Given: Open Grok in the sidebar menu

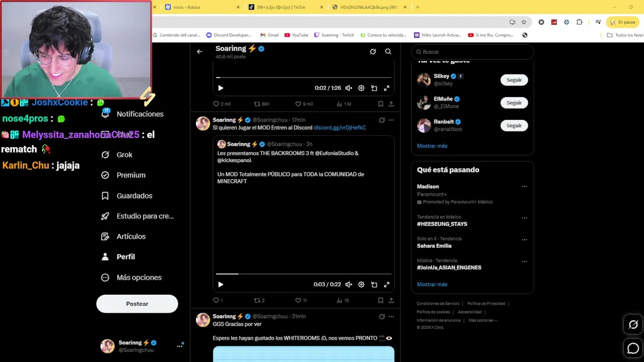Looking at the screenshot, I should click(x=117, y=155).
